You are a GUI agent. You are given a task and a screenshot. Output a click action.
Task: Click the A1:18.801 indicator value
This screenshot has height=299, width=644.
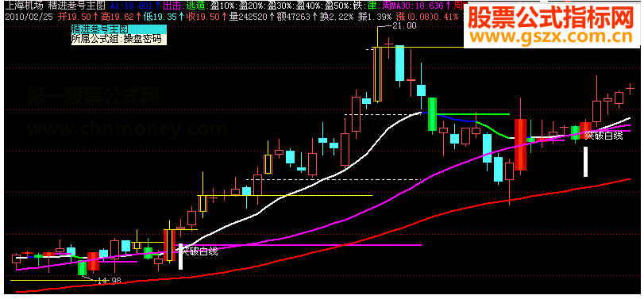point(132,6)
